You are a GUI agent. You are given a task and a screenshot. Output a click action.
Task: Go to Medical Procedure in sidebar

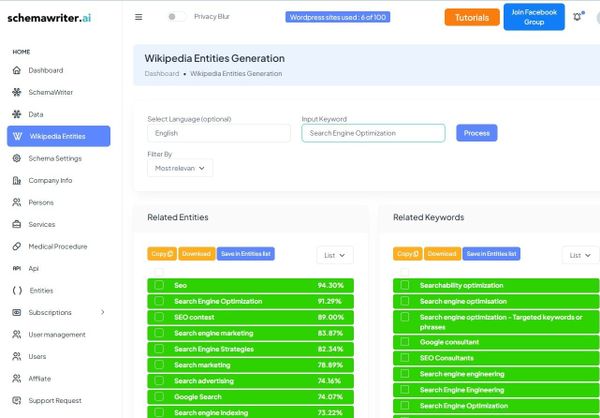point(58,246)
